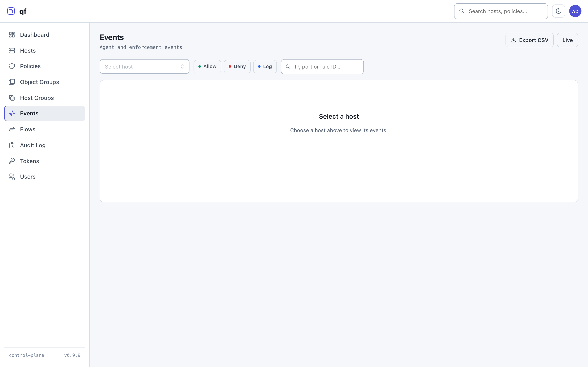The image size is (588, 367).
Task: Click the Tokens key icon
Action: (x=12, y=161)
